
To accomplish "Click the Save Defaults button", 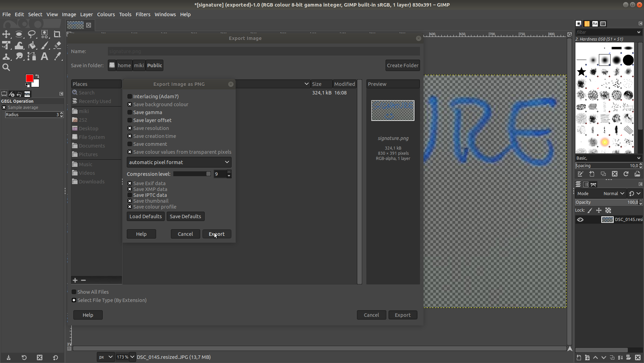I will 185,216.
